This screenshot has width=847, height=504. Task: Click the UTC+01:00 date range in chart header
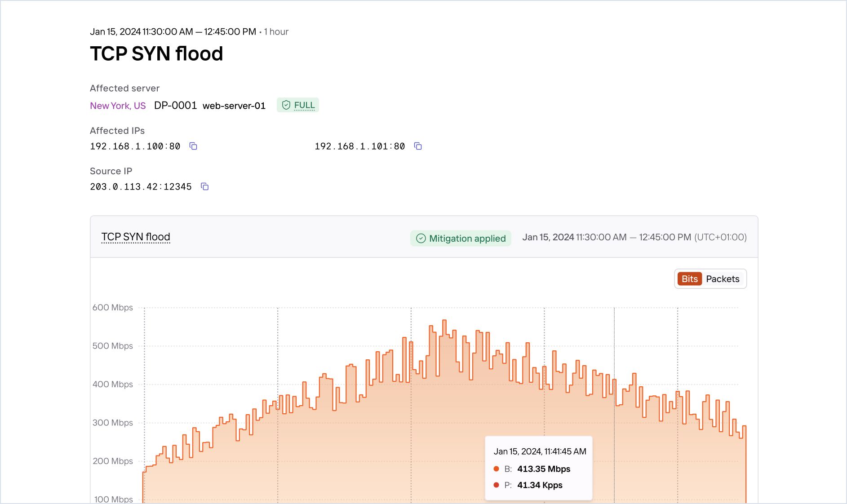[634, 237]
